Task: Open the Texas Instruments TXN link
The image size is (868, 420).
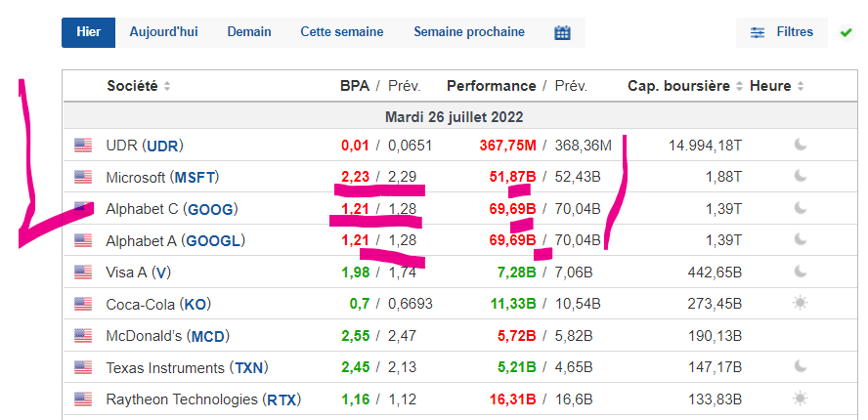Action: click(x=248, y=367)
